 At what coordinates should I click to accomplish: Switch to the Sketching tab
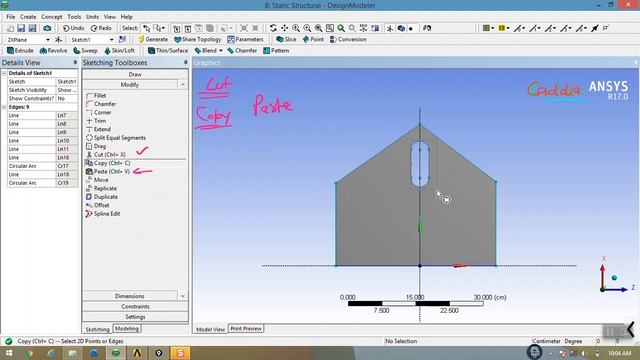98,329
